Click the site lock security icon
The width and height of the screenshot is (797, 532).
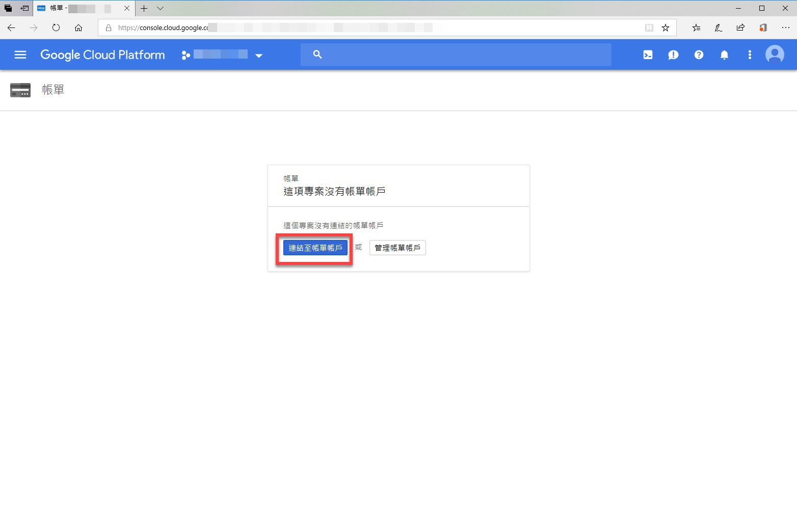point(108,28)
